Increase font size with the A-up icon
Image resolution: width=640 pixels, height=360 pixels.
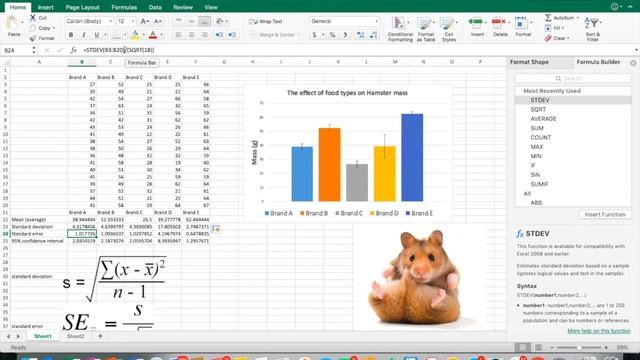pos(144,21)
